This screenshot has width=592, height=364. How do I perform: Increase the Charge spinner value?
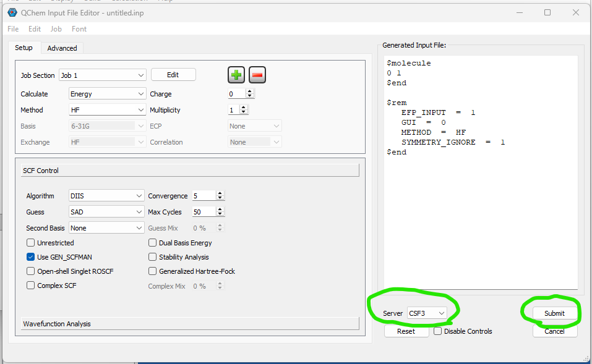(250, 91)
